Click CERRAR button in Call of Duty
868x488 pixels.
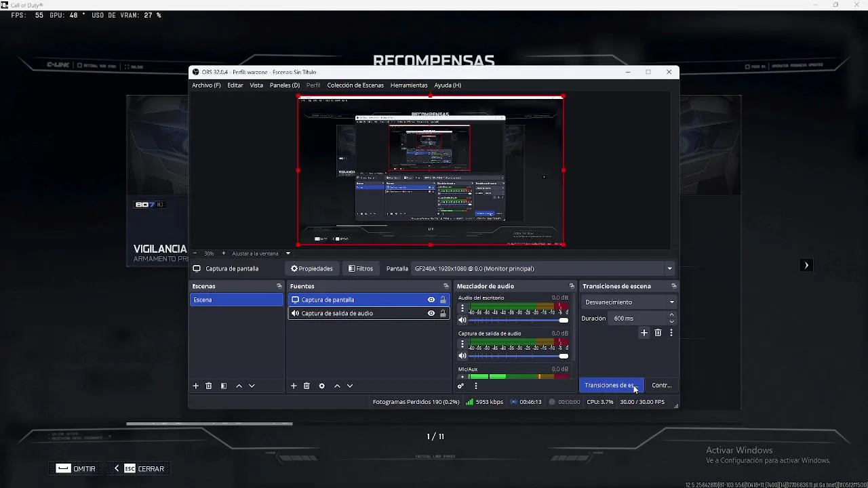click(139, 468)
